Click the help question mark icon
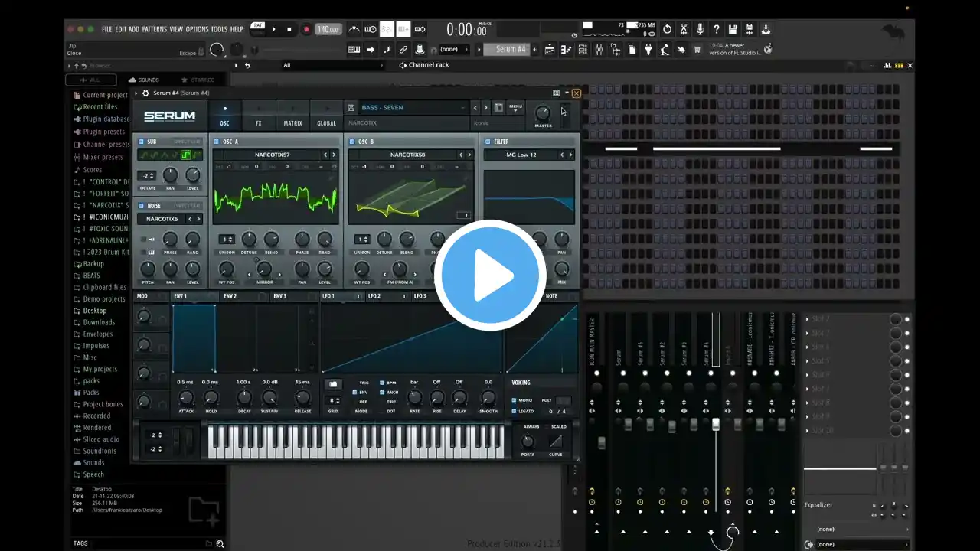The height and width of the screenshot is (551, 980). point(716,29)
